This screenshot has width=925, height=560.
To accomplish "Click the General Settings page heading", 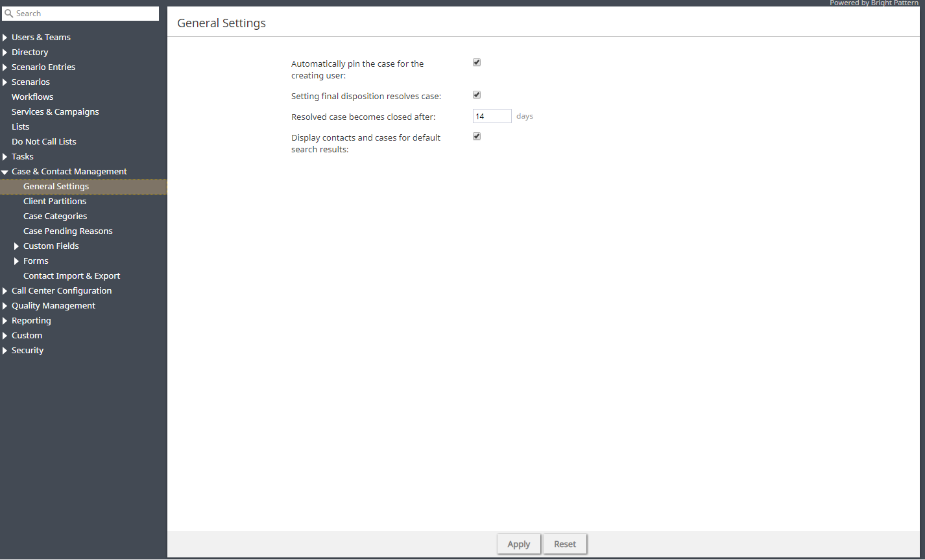I will [222, 23].
